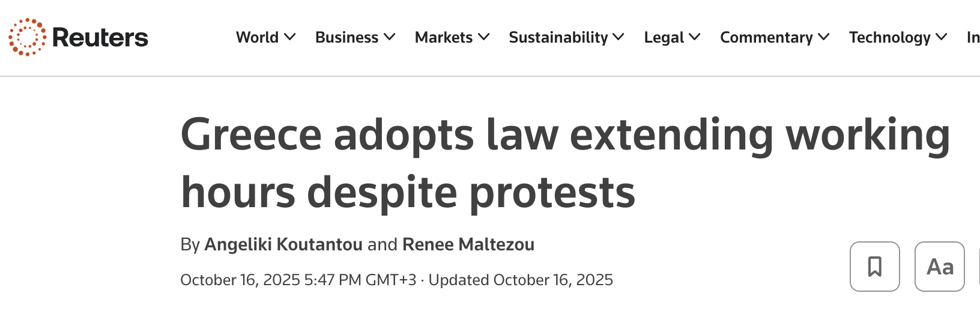Click the Reuters logo
Screen dimensions: 980x311
pyautogui.click(x=79, y=37)
